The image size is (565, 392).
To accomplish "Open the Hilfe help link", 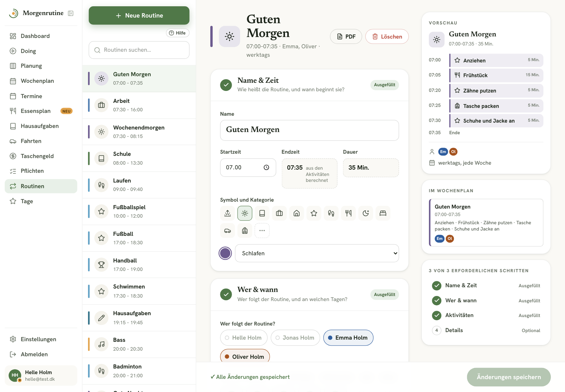I will click(177, 33).
